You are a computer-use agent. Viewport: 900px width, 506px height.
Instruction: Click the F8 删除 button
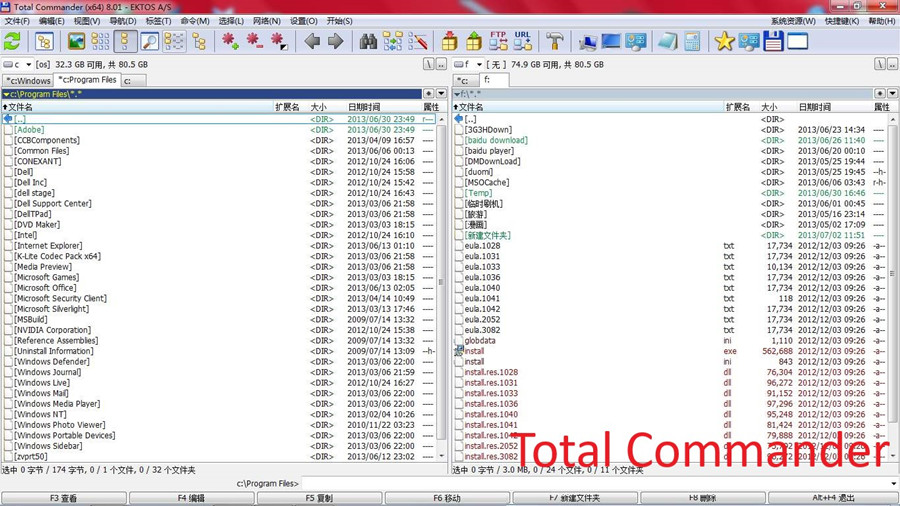click(x=703, y=498)
